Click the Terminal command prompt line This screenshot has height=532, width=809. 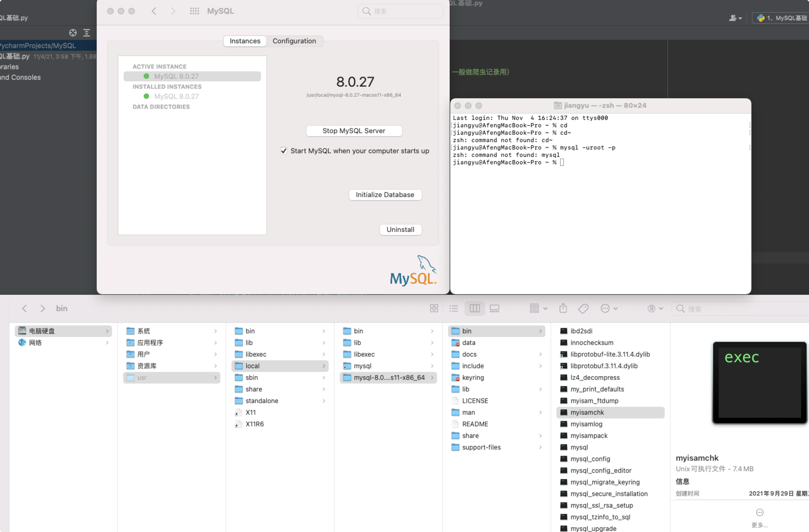[508, 162]
